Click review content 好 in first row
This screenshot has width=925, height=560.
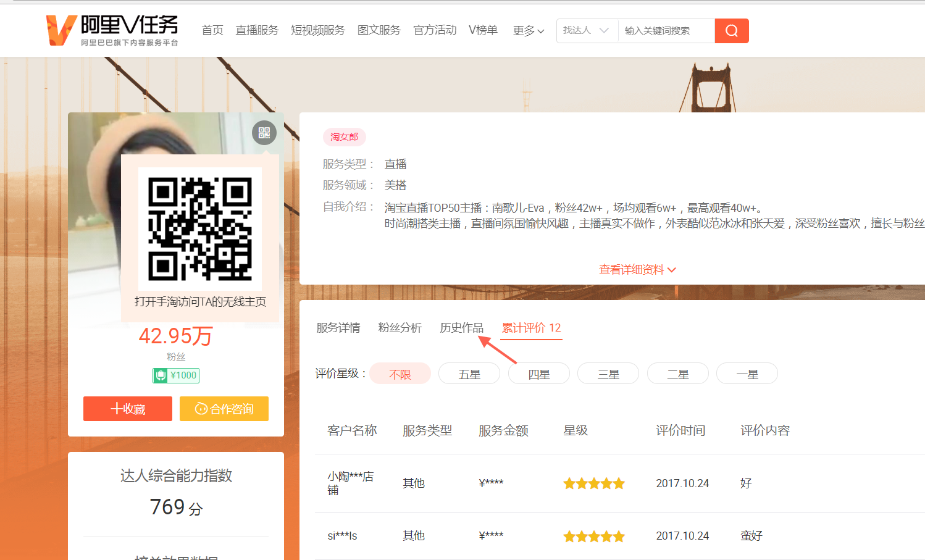(746, 483)
